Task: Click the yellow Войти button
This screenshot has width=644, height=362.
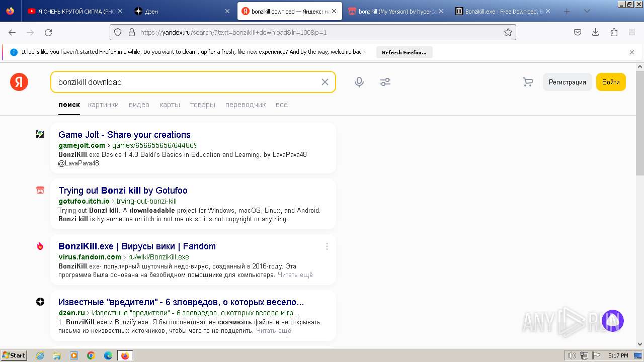Action: click(x=611, y=82)
